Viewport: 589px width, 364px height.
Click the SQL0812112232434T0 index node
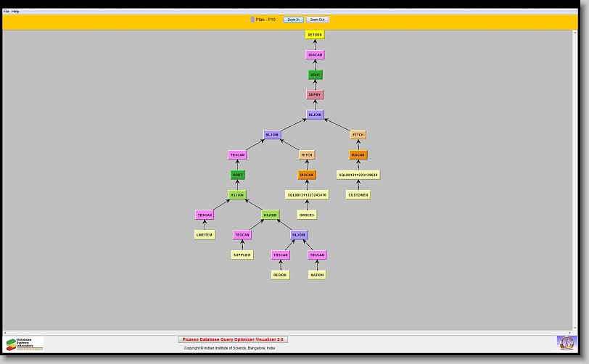pos(307,195)
